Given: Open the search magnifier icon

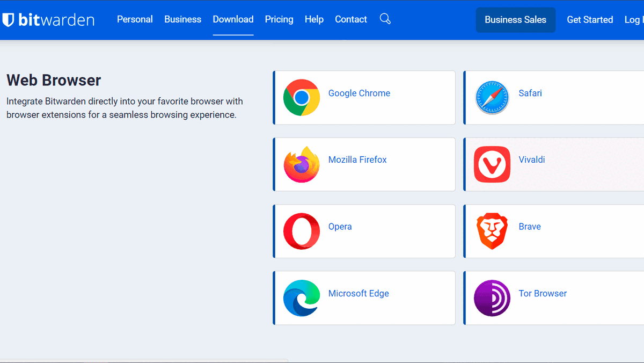Looking at the screenshot, I should (x=385, y=19).
